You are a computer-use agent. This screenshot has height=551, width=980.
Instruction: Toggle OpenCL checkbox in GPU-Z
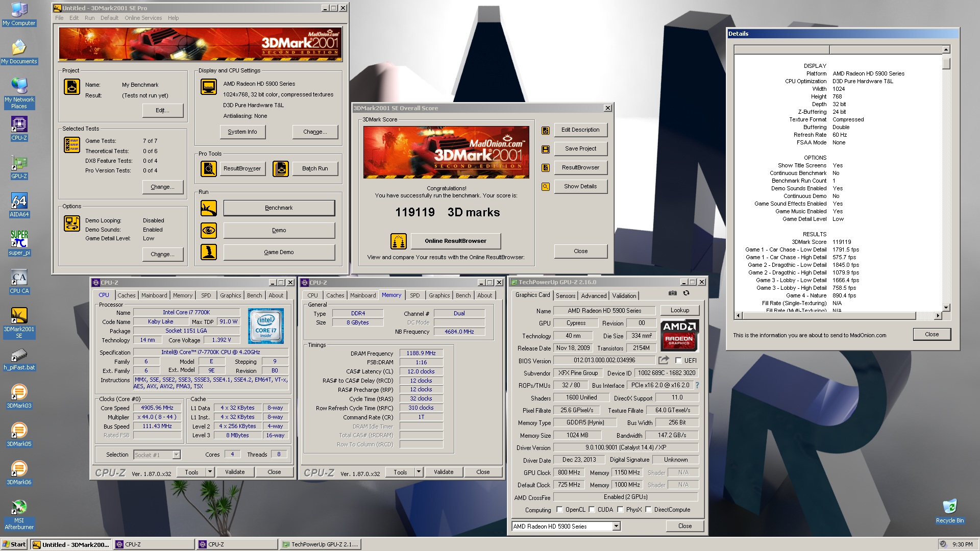point(559,510)
